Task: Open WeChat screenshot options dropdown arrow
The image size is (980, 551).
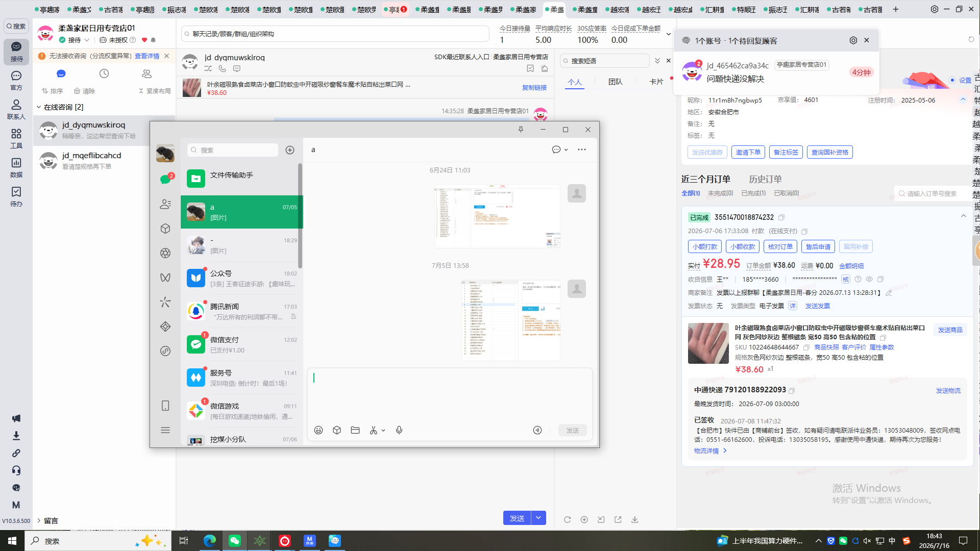Action: pyautogui.click(x=383, y=430)
